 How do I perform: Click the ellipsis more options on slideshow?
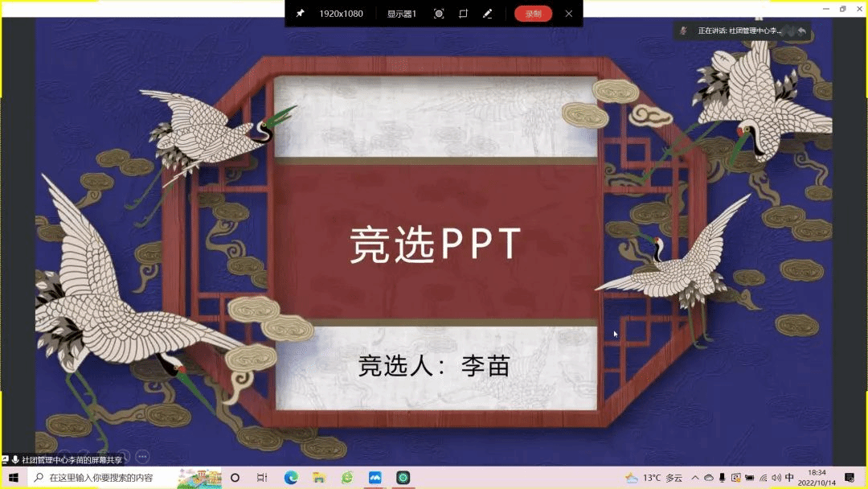pos(142,456)
